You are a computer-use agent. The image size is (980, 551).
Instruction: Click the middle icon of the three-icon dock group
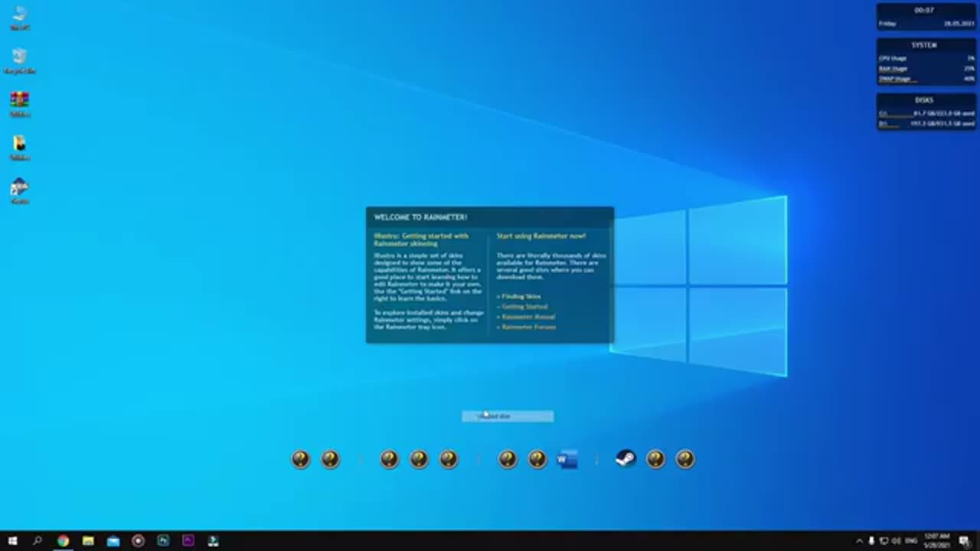click(x=419, y=458)
